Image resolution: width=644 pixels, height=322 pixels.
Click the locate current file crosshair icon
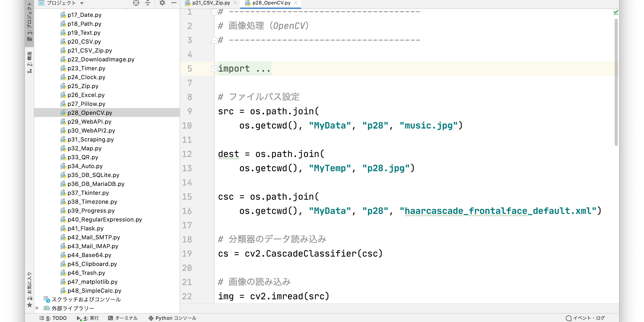point(136,3)
